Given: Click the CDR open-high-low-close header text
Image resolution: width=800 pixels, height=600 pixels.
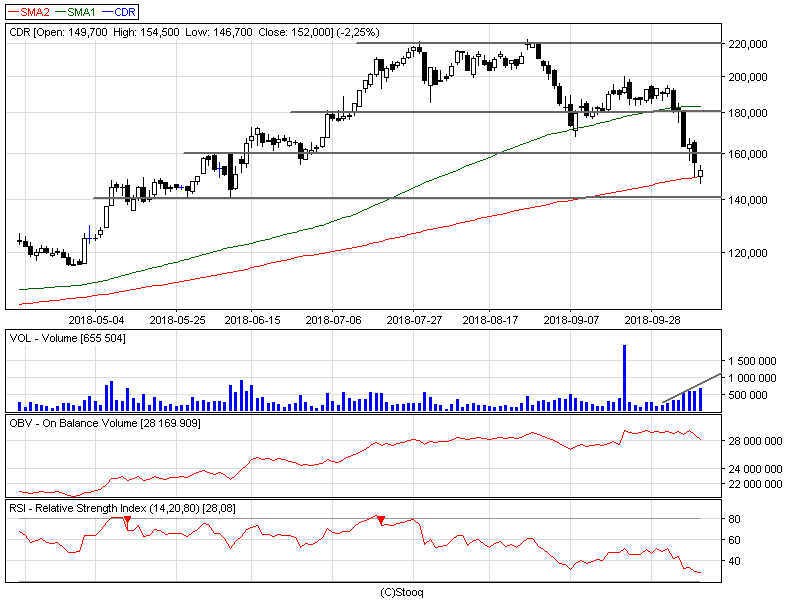Looking at the screenshot, I should [x=194, y=32].
